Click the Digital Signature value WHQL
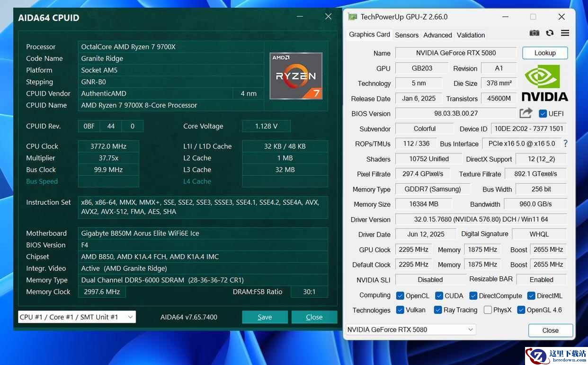Screen dimensions: 588x365 point(539,234)
